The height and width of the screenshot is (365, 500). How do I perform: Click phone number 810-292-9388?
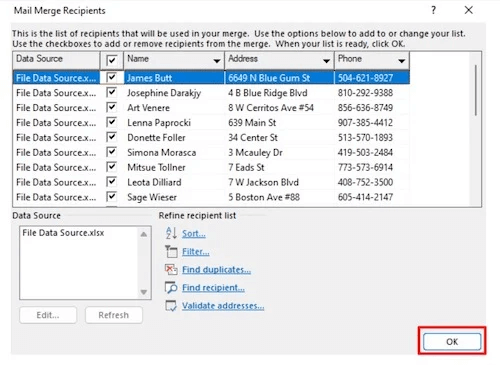tap(365, 93)
